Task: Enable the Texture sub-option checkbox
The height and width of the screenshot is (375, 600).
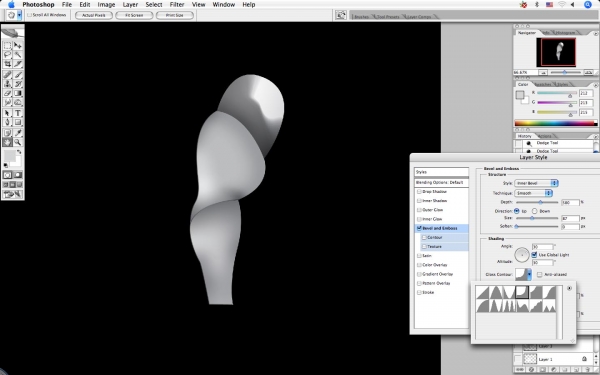Action: click(424, 246)
